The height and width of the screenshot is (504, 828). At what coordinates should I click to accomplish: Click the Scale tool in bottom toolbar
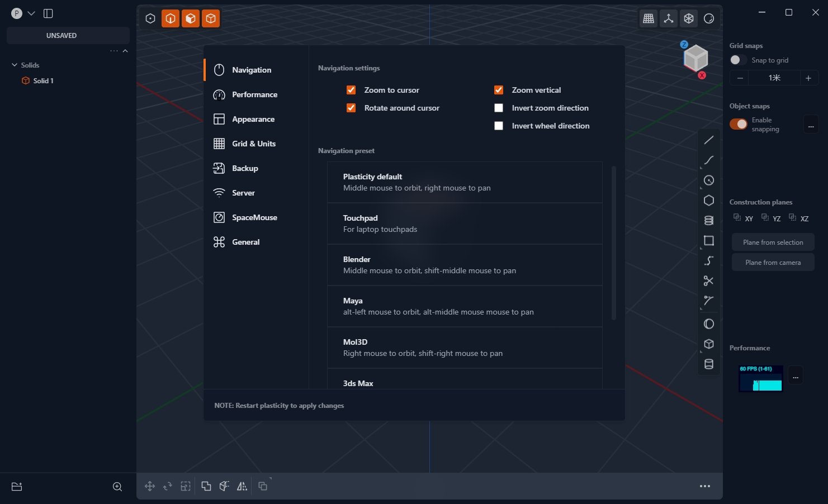186,486
